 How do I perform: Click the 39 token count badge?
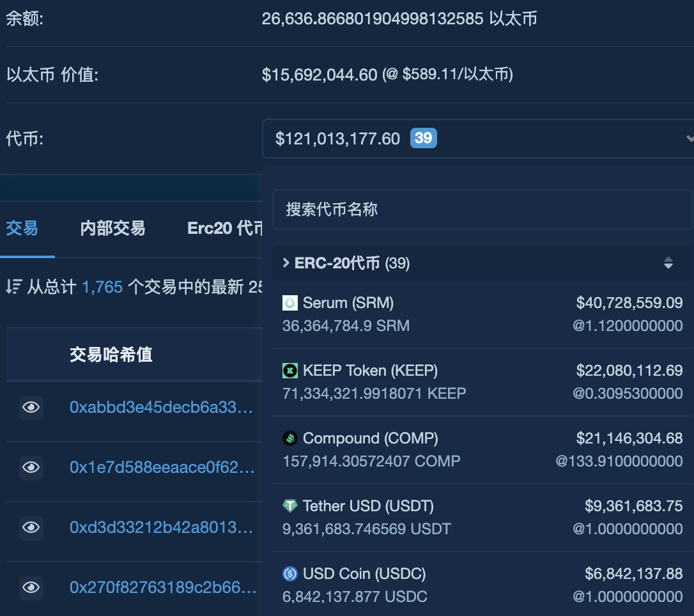[x=422, y=138]
